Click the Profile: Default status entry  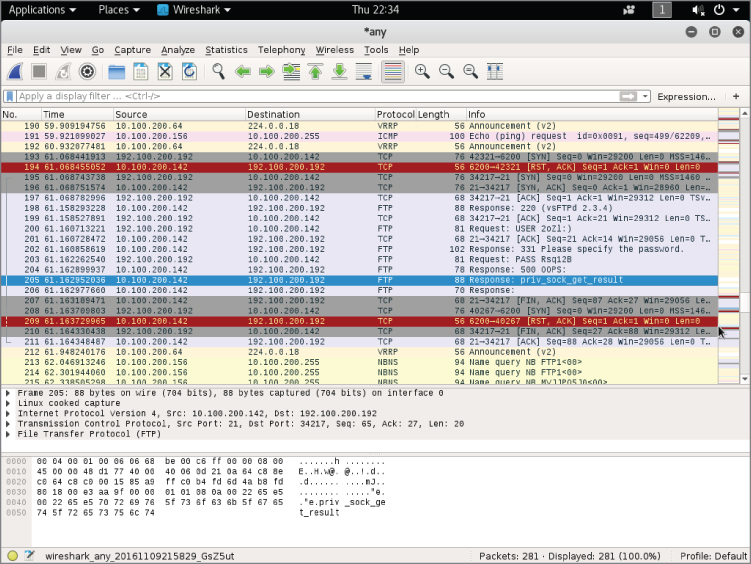713,556
